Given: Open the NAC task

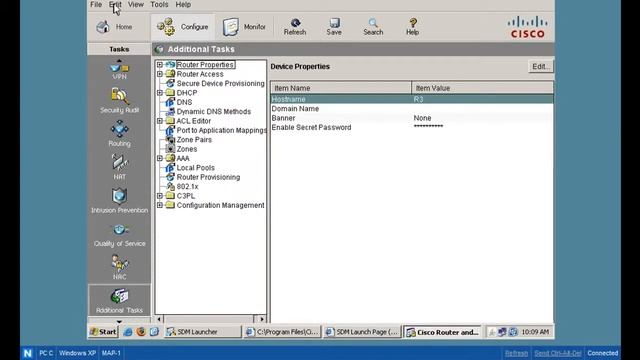Looking at the screenshot, I should pos(119,267).
